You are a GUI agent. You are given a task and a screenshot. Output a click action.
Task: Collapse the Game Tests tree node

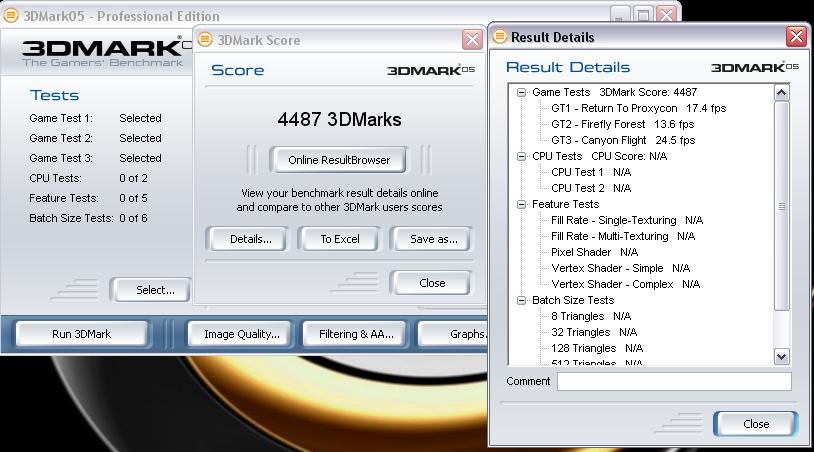(x=522, y=92)
